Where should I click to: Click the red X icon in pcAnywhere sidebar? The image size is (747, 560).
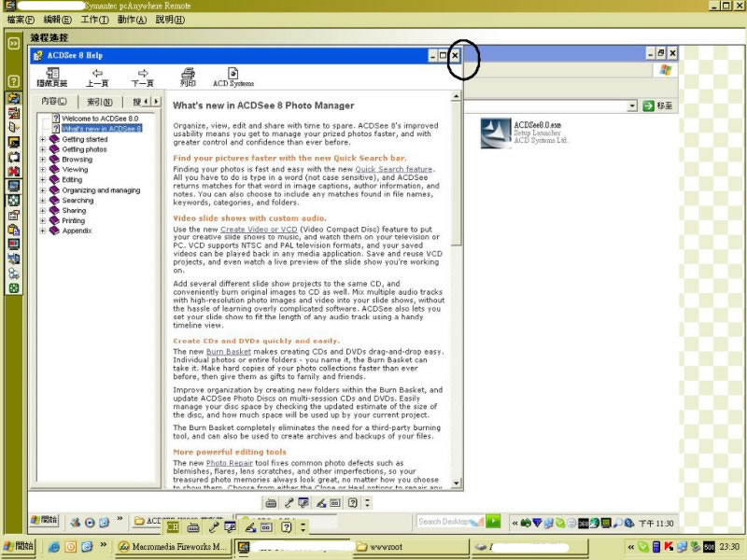(14, 172)
